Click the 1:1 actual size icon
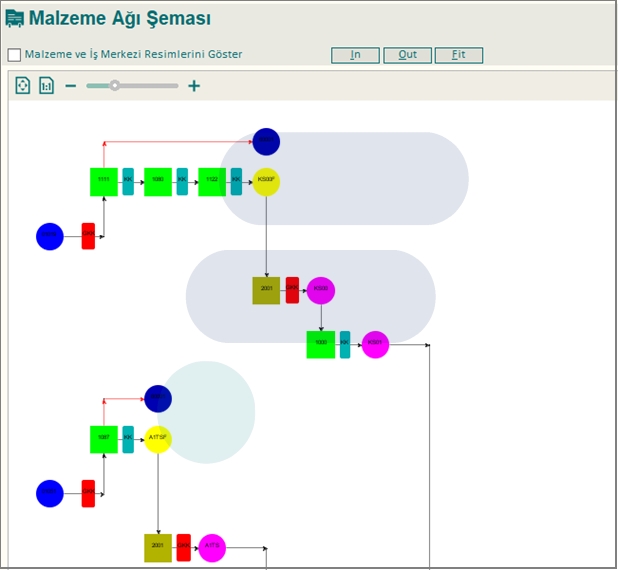 pyautogui.click(x=46, y=86)
